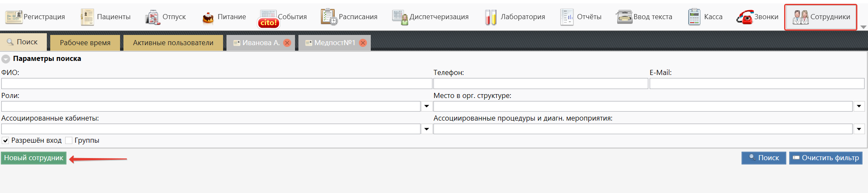Switch to the Рабочее время tab
Image resolution: width=868 pixels, height=193 pixels.
pyautogui.click(x=85, y=43)
